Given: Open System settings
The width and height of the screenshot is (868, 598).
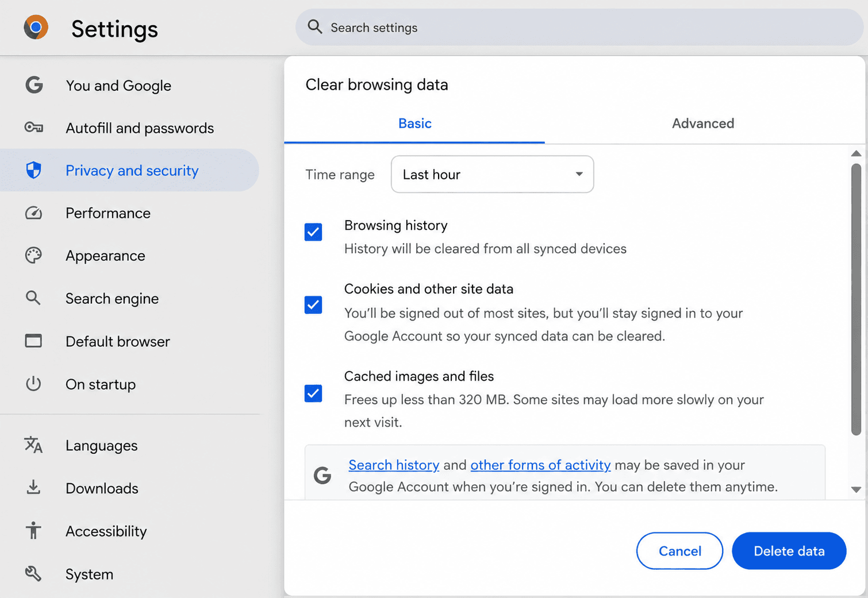Looking at the screenshot, I should point(129,574).
